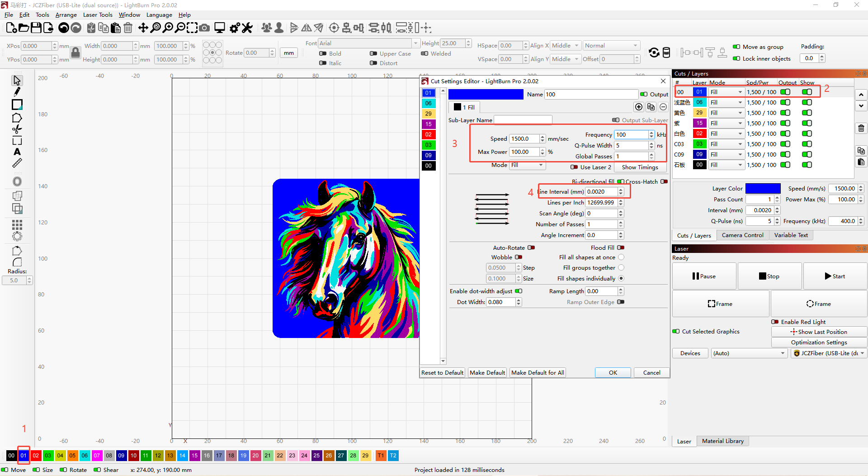
Task: Select the Offset shapes tool
Action: (17, 181)
